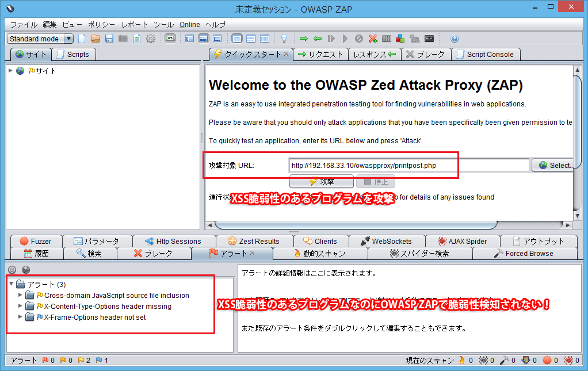Toggle request and response side-by-side icon
This screenshot has height=371, width=588.
click(265, 39)
